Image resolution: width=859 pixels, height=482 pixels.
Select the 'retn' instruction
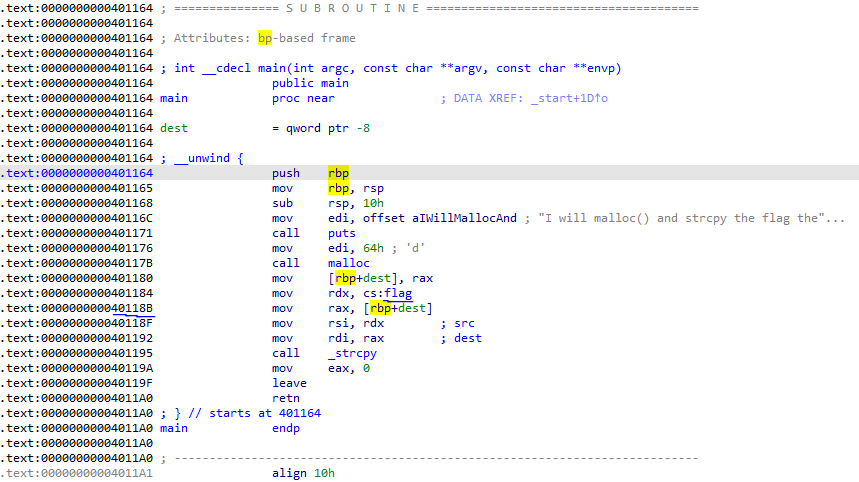286,398
